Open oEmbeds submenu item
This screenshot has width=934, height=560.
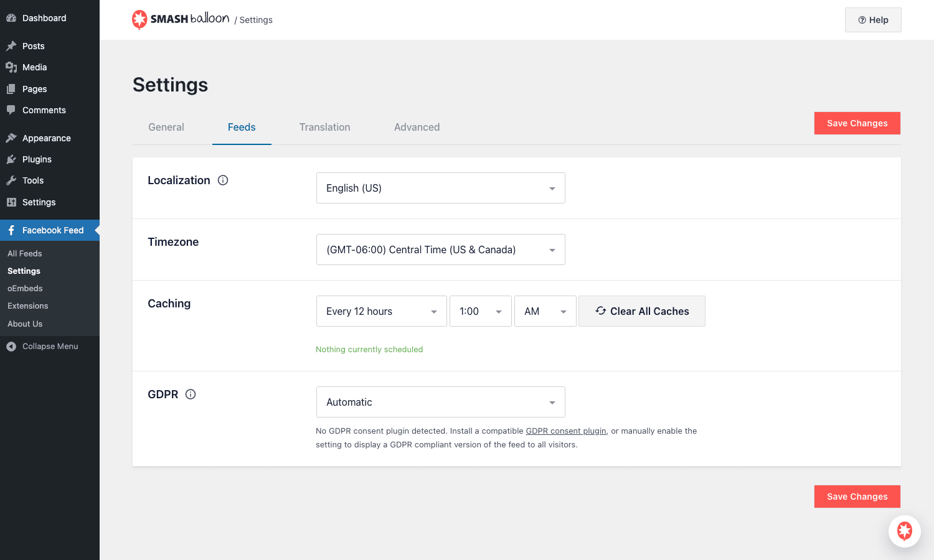pos(25,288)
